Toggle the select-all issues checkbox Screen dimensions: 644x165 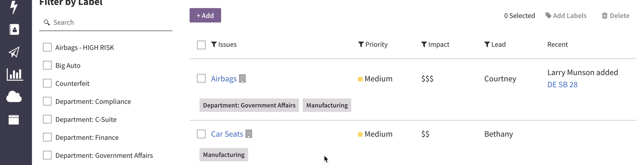(201, 45)
